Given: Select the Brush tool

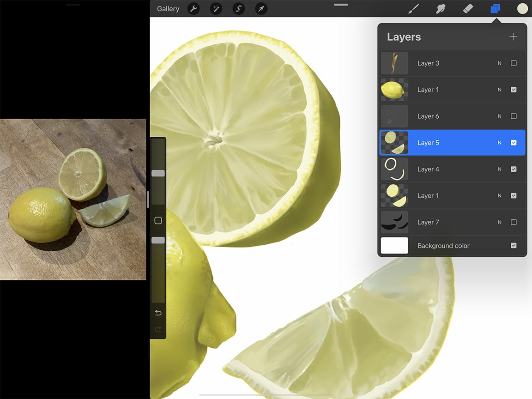Looking at the screenshot, I should [413, 8].
